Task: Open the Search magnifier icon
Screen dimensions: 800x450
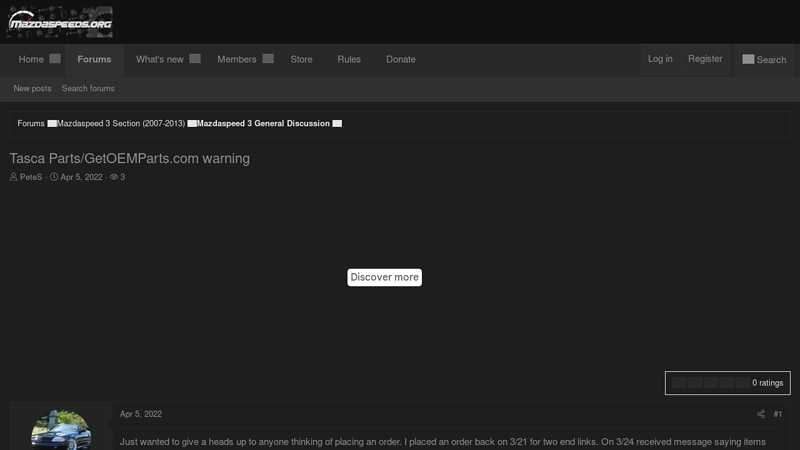Action: 748,59
